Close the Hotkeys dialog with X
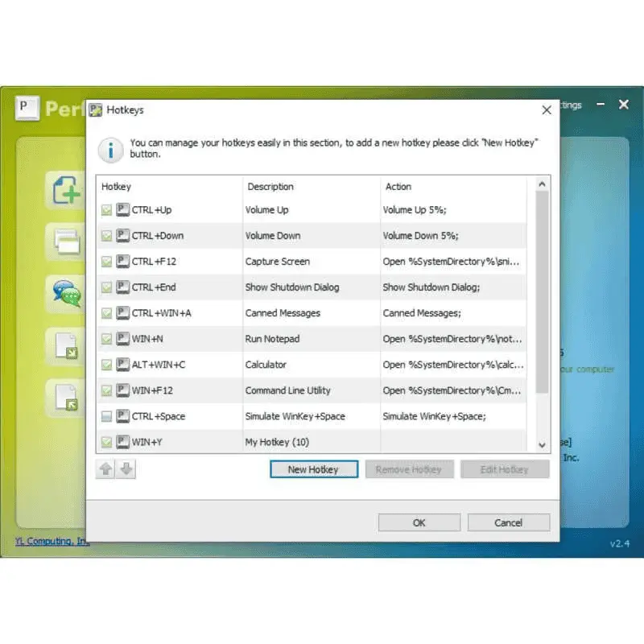Image resolution: width=644 pixels, height=644 pixels. click(x=547, y=110)
